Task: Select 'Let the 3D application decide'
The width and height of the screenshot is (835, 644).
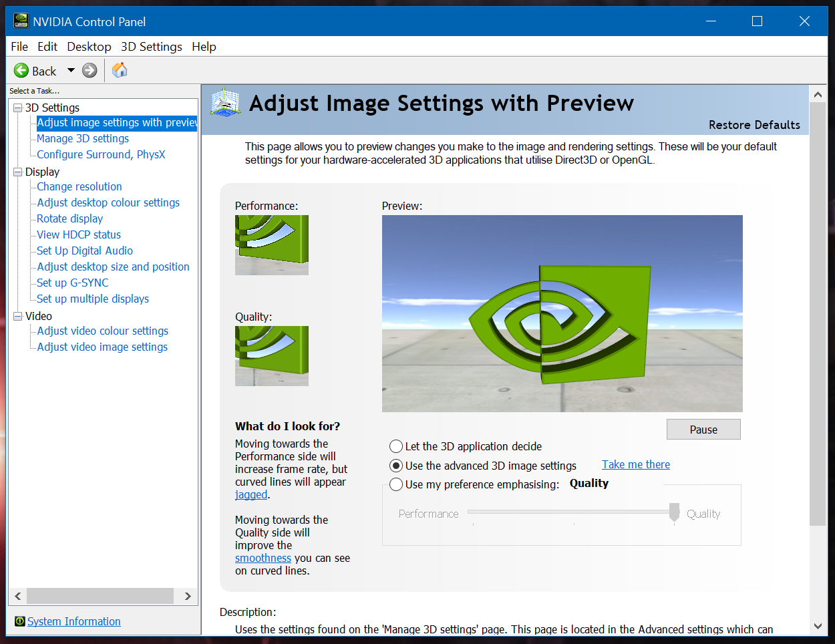Action: [x=395, y=446]
